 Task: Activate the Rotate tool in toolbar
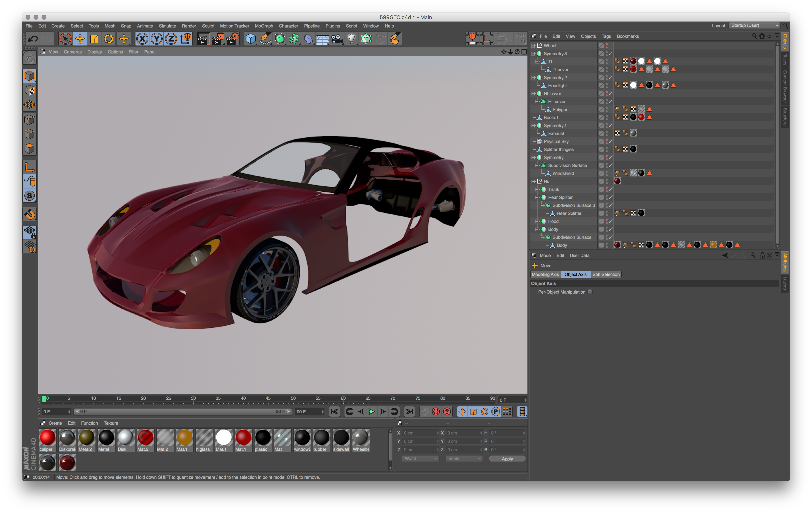pyautogui.click(x=109, y=39)
